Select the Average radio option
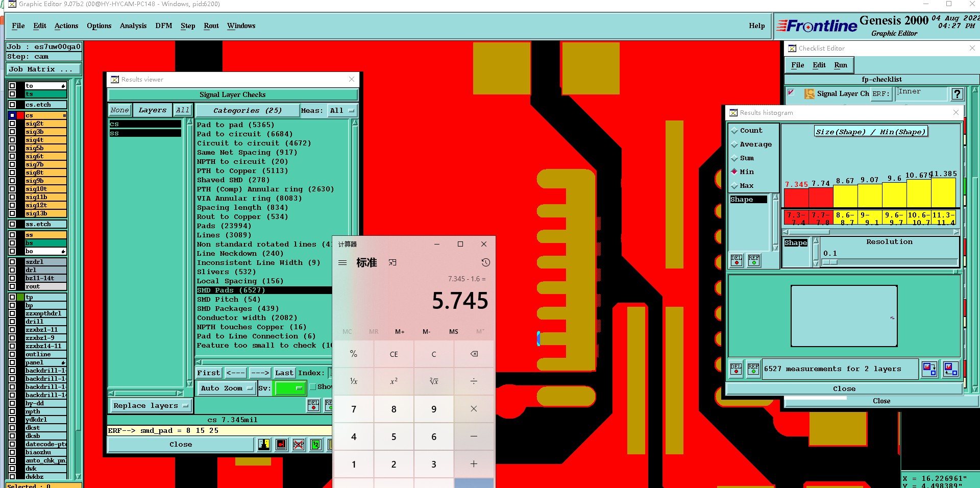 [x=734, y=144]
